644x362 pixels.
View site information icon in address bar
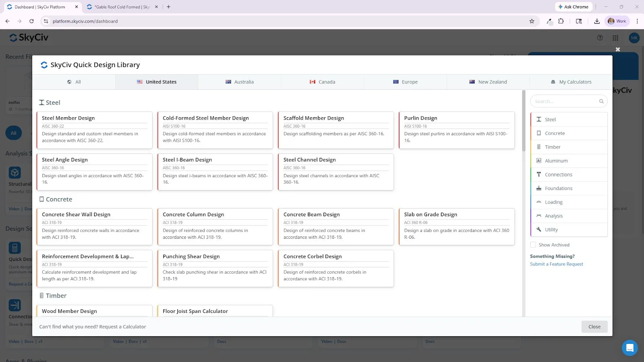(46, 21)
